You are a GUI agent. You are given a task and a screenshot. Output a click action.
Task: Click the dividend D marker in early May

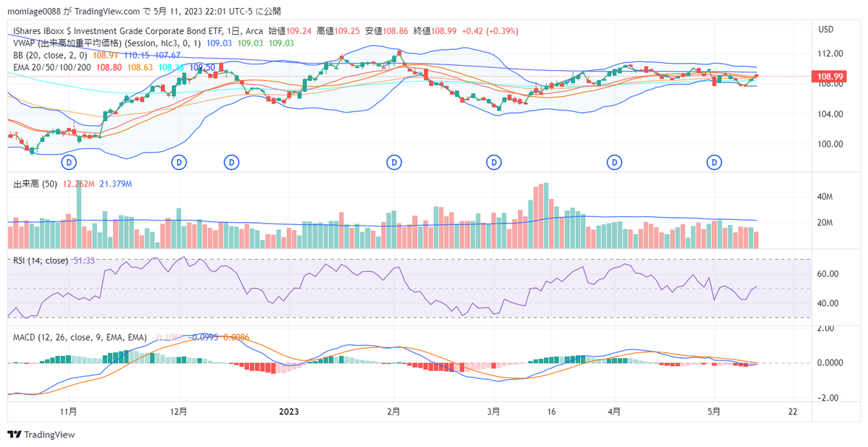click(715, 163)
